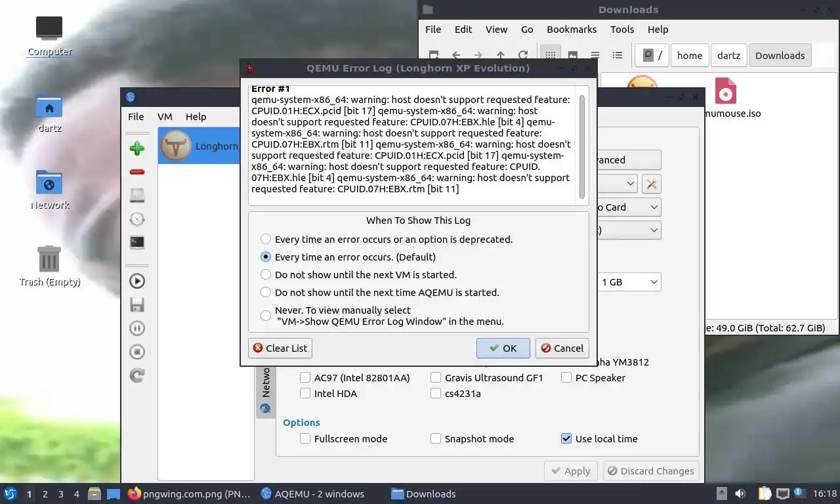Open Tools menu in file manager
Image resolution: width=840 pixels, height=504 pixels.
pyautogui.click(x=622, y=30)
